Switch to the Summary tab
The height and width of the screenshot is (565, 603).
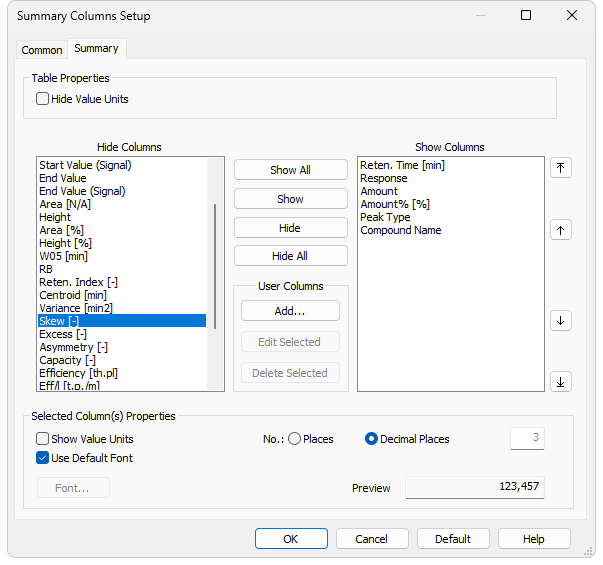(x=97, y=48)
